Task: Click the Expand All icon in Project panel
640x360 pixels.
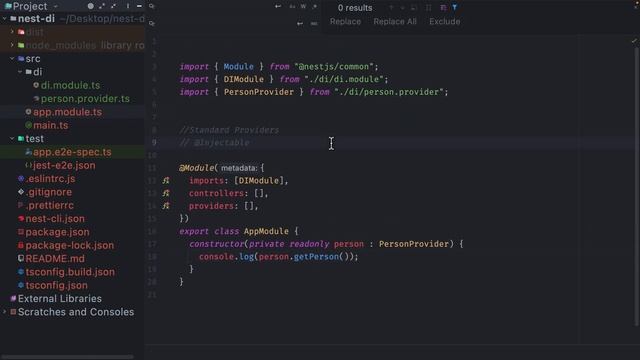Action: 102,6
